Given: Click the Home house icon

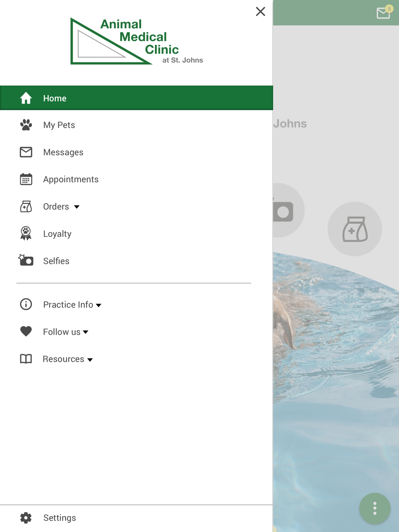Looking at the screenshot, I should (26, 98).
